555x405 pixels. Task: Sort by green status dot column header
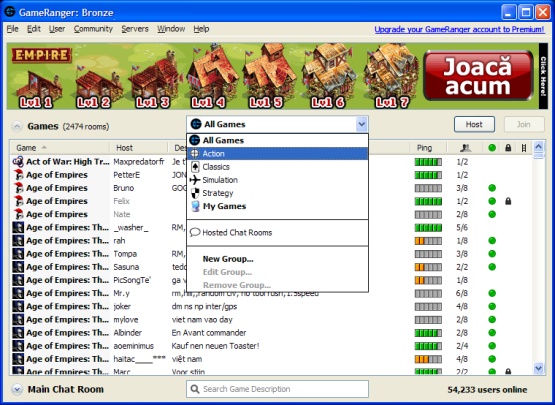click(x=492, y=148)
